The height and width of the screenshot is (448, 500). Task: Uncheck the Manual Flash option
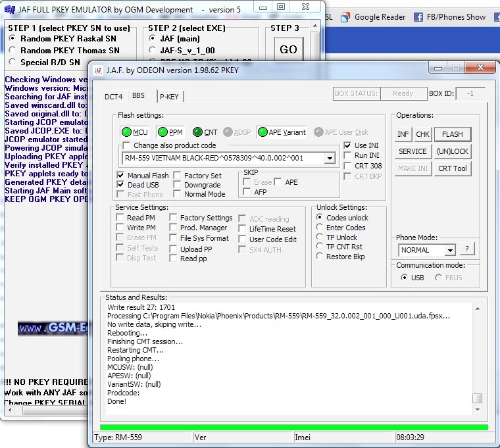[120, 176]
